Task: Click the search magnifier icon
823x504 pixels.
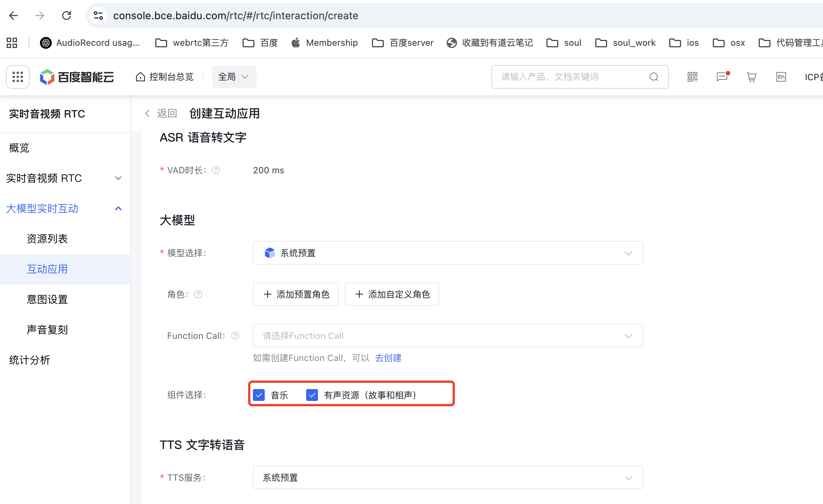Action: pyautogui.click(x=654, y=77)
